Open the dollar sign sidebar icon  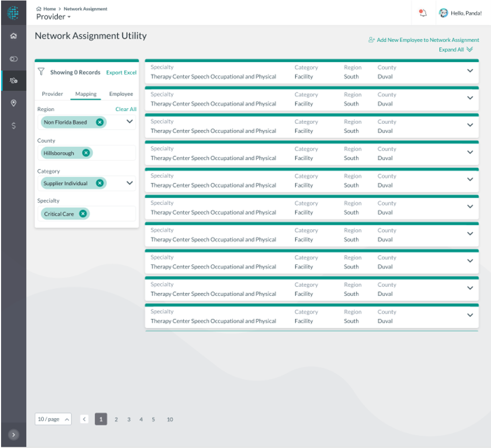click(13, 125)
